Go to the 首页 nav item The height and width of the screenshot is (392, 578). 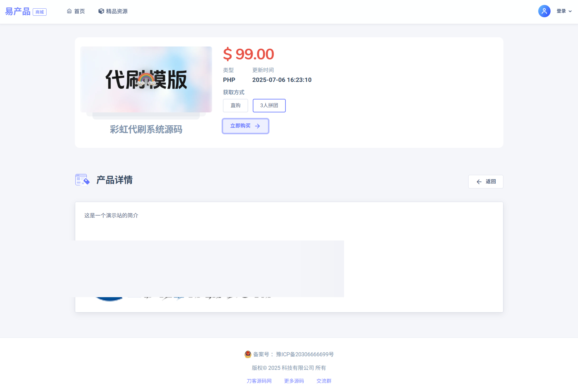tap(80, 11)
